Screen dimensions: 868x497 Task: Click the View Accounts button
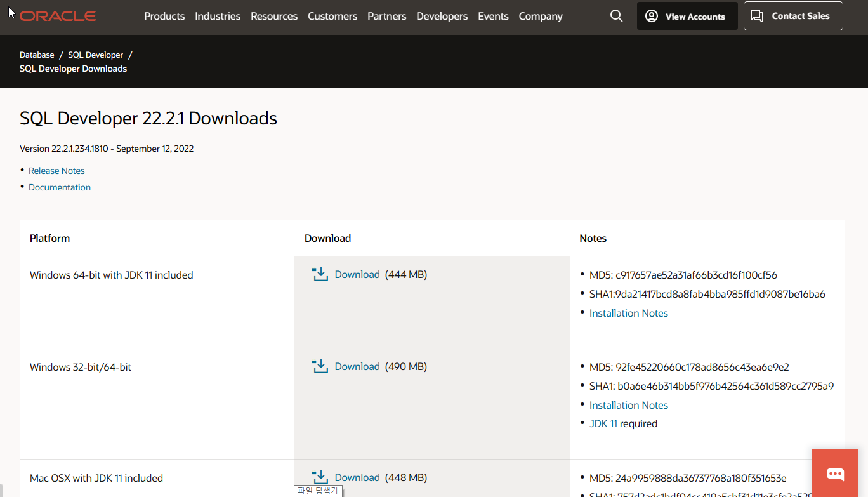click(687, 16)
